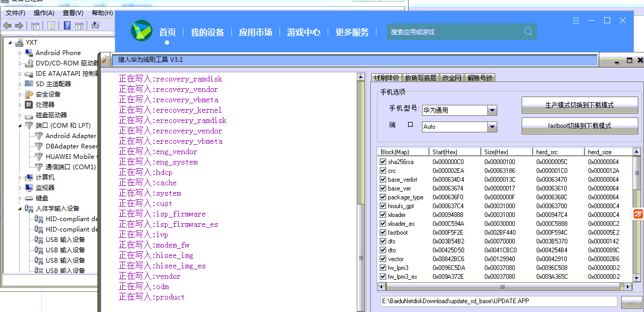Click the log panel vertical scrollbar

pyautogui.click(x=361, y=192)
